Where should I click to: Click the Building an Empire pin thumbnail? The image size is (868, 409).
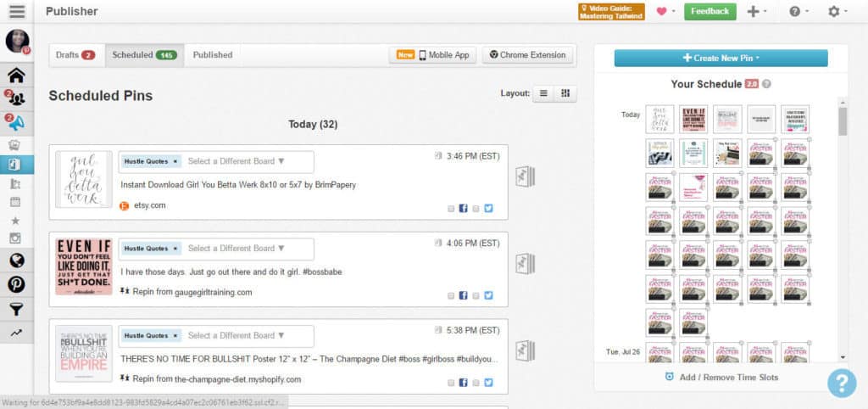coord(84,354)
